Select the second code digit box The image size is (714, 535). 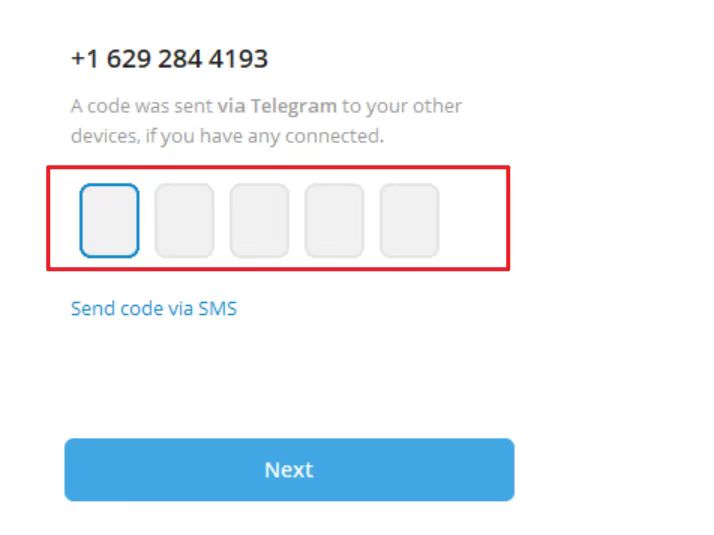pos(184,220)
